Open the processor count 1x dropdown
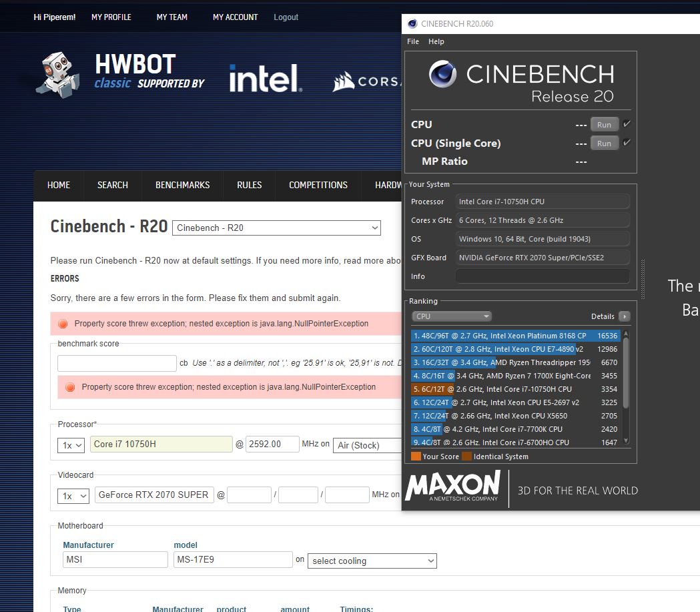This screenshot has width=700, height=612. [71, 445]
